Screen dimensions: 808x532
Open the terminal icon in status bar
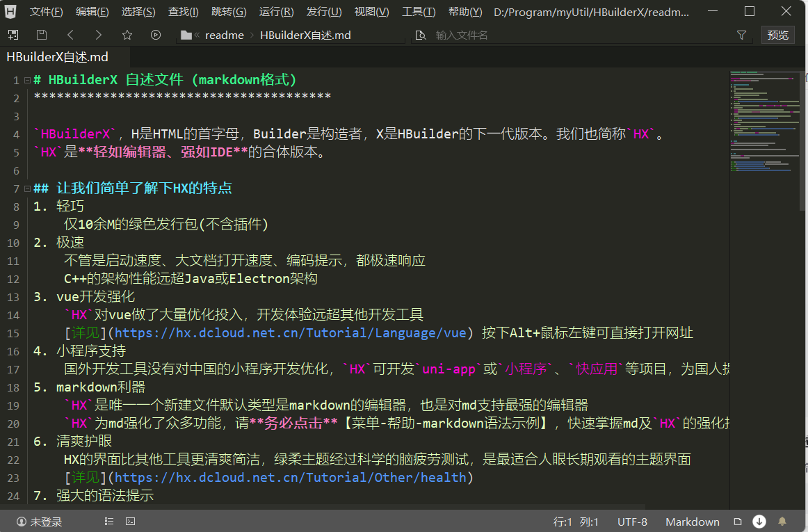point(130,521)
